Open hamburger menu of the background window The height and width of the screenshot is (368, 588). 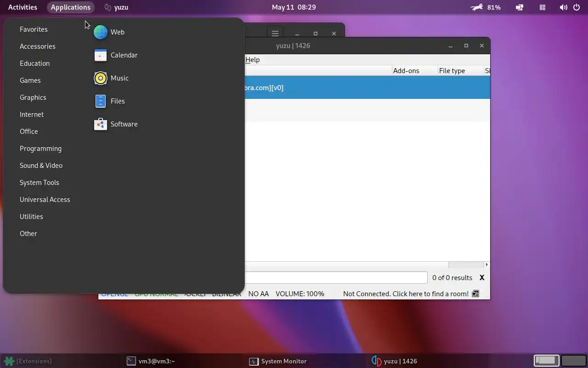(275, 34)
